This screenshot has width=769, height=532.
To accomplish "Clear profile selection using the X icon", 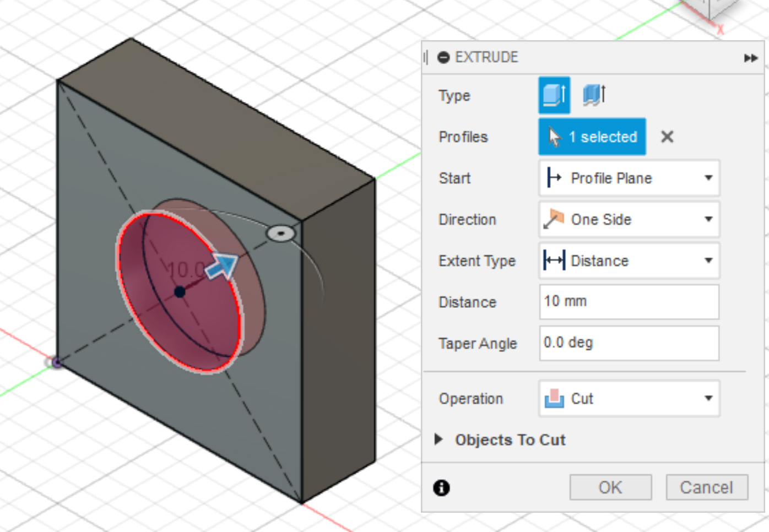I will 667,137.
